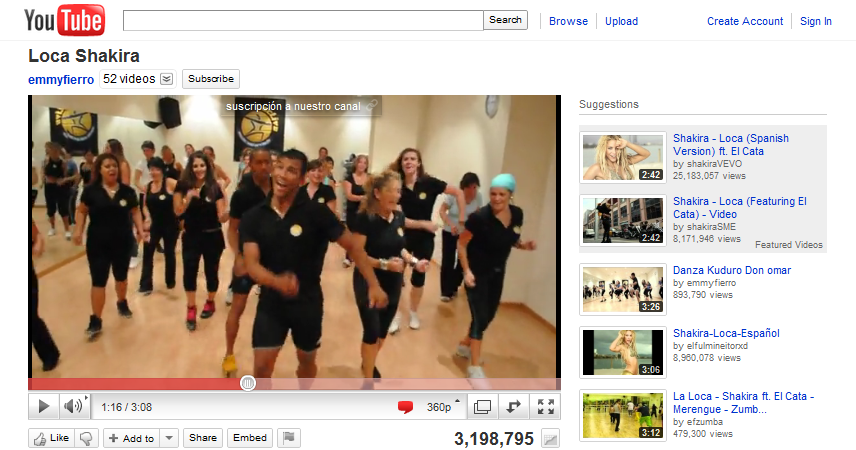Click the video progress scrubber handle

click(248, 383)
